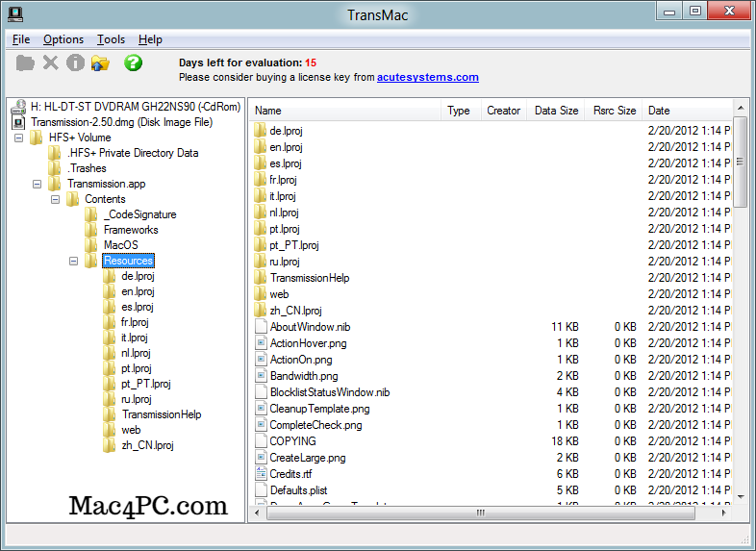Viewport: 756px width, 551px height.
Task: Click the Credits.rtf document icon
Action: [261, 474]
